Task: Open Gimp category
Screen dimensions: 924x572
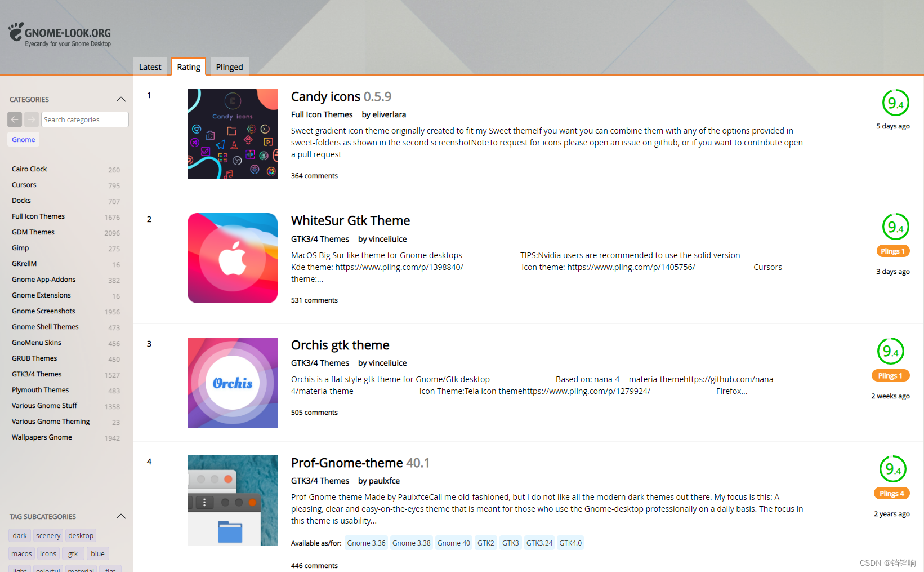Action: click(x=20, y=248)
